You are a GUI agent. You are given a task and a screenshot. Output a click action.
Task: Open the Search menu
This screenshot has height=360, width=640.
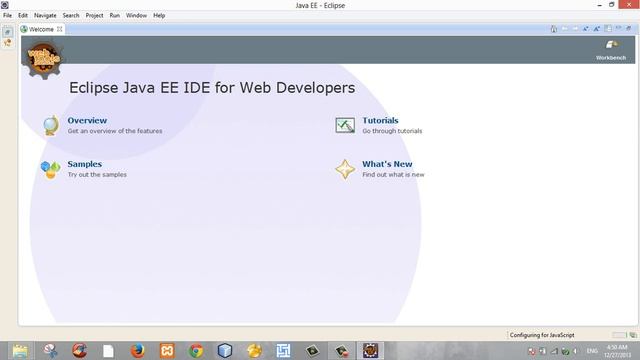click(x=71, y=16)
